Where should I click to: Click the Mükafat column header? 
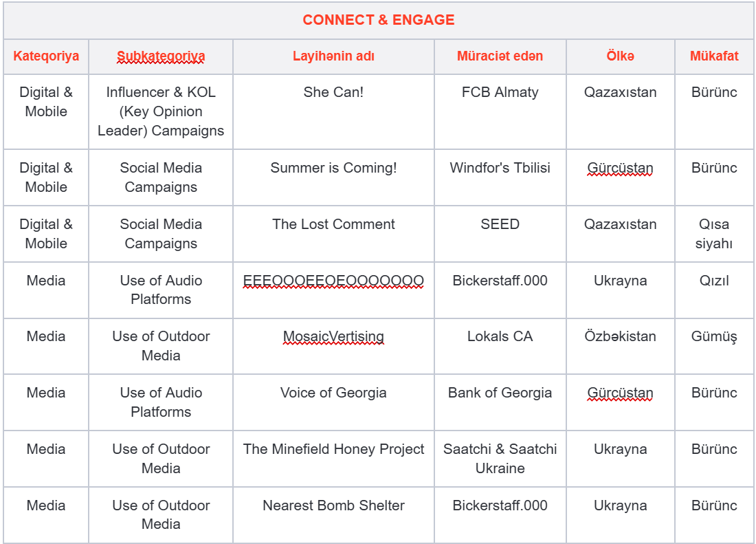point(714,56)
